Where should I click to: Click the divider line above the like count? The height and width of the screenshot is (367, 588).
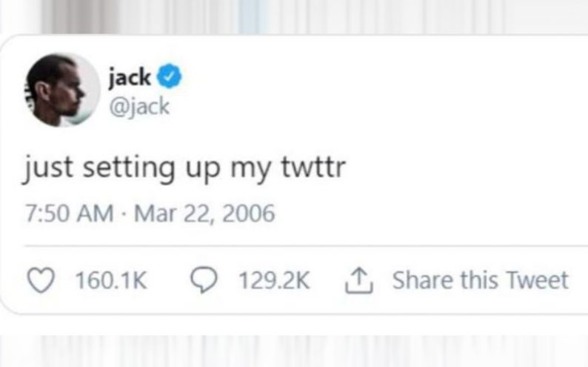tap(296, 245)
